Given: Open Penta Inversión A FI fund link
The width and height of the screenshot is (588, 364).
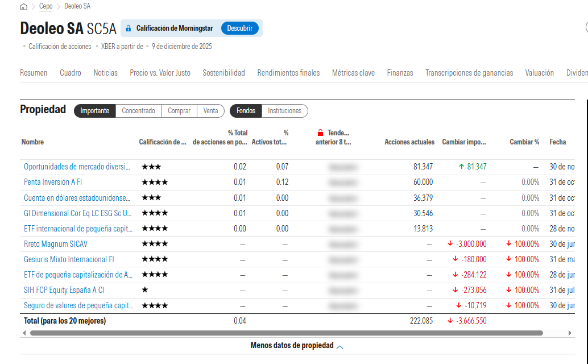Looking at the screenshot, I should [53, 183].
